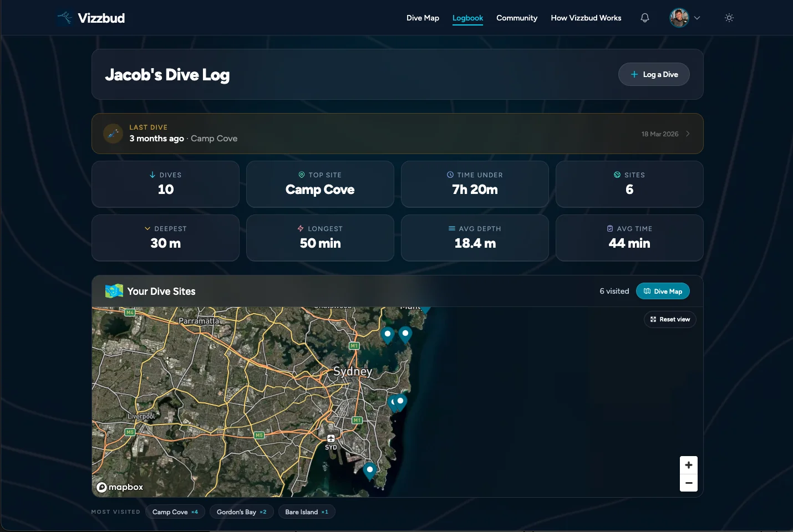
Task: Go to Dive Map in navigation
Action: pyautogui.click(x=423, y=18)
